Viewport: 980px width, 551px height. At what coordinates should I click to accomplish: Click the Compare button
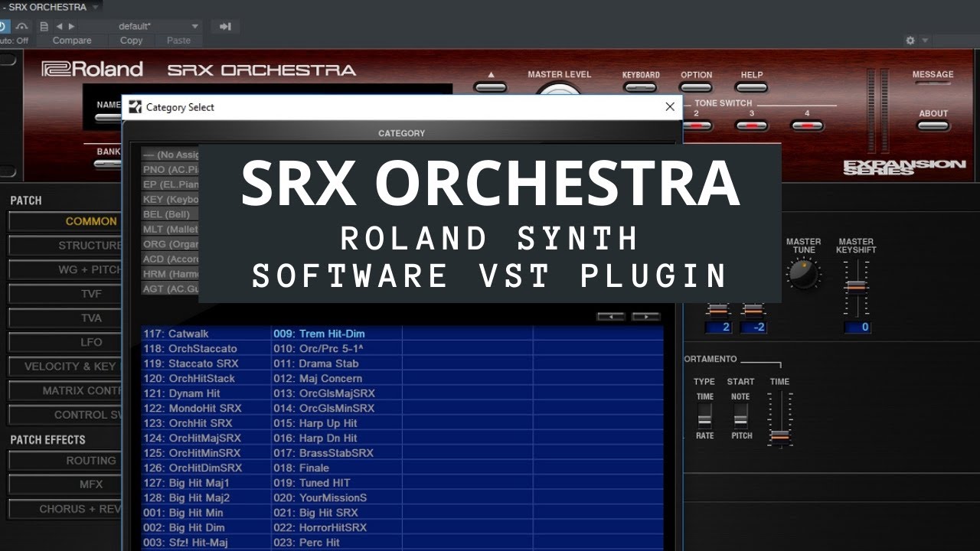(72, 41)
